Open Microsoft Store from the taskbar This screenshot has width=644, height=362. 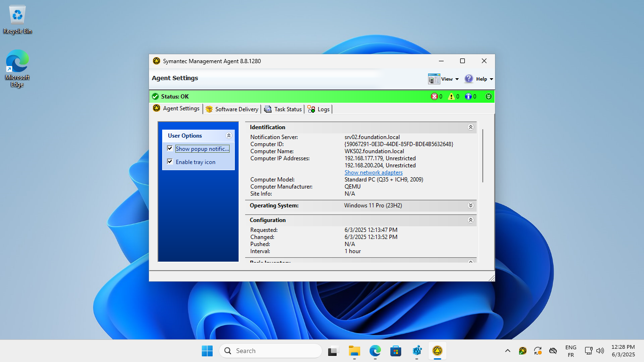click(396, 351)
